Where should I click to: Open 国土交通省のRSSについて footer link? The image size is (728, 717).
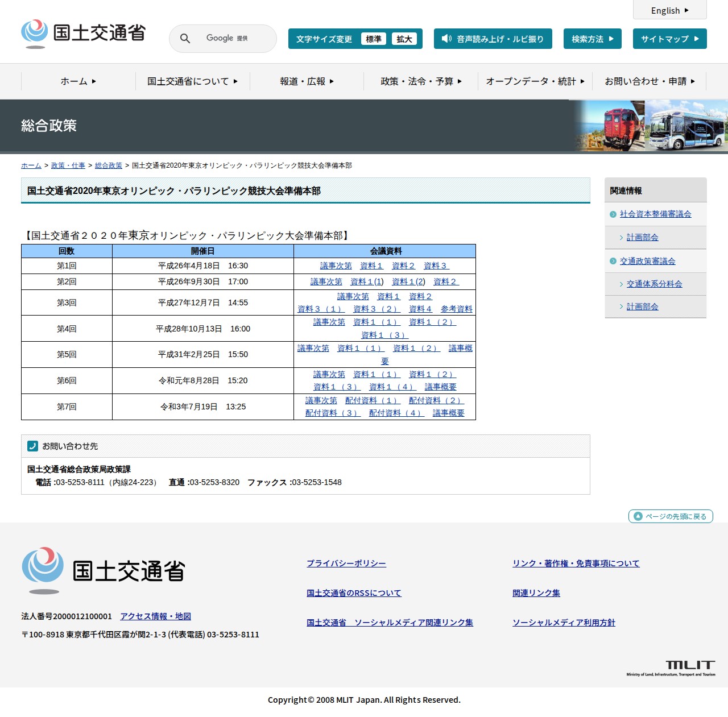click(354, 593)
